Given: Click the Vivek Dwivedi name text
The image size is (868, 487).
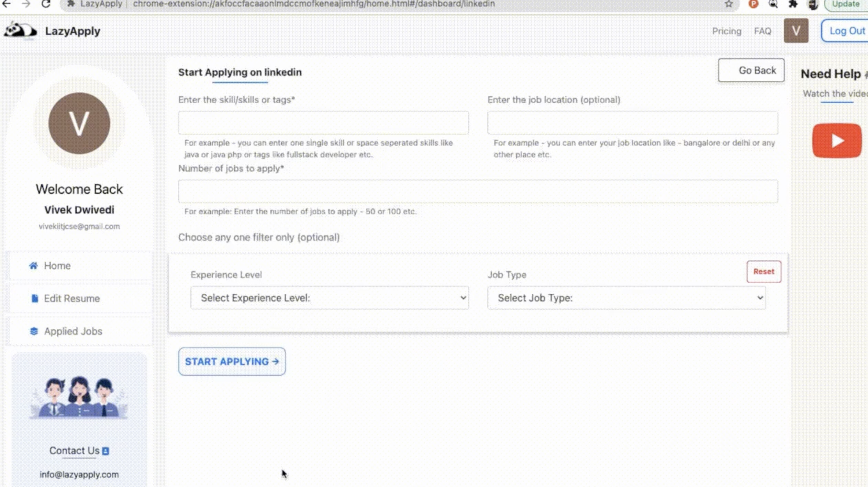Looking at the screenshot, I should coord(79,209).
